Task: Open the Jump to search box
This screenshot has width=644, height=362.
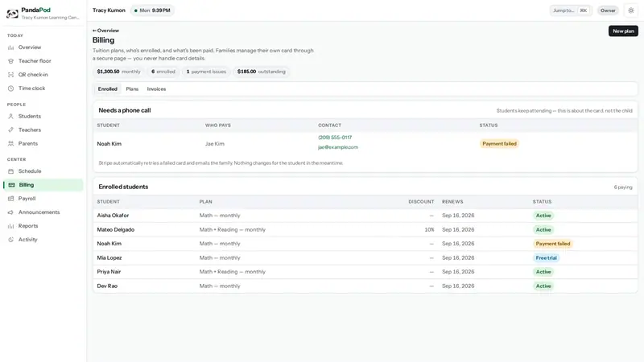Action: point(571,10)
